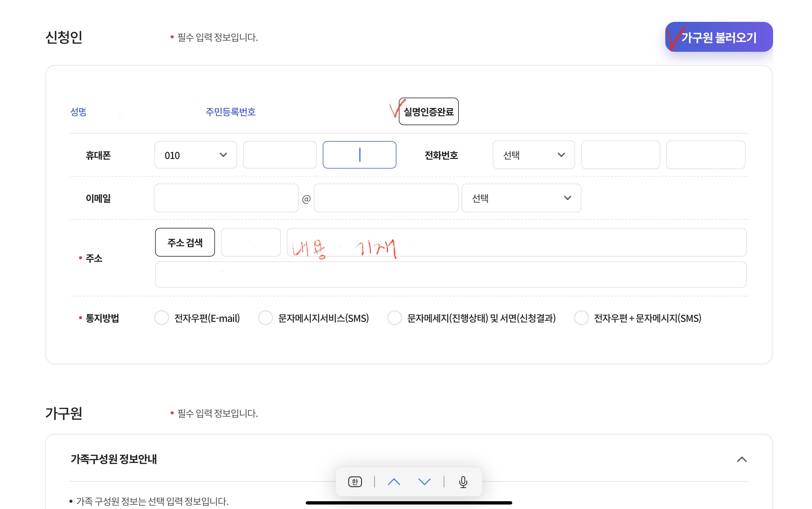Click the postal code field

(251, 243)
